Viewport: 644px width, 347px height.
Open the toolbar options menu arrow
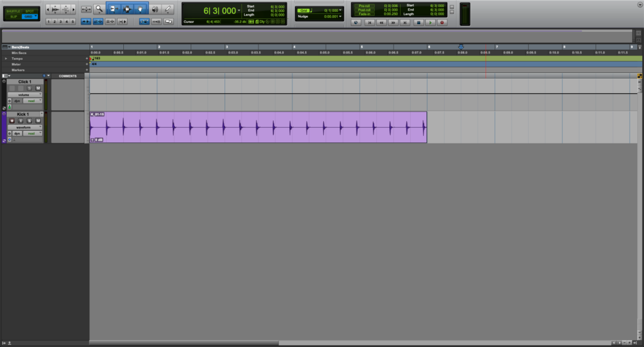point(639,5)
